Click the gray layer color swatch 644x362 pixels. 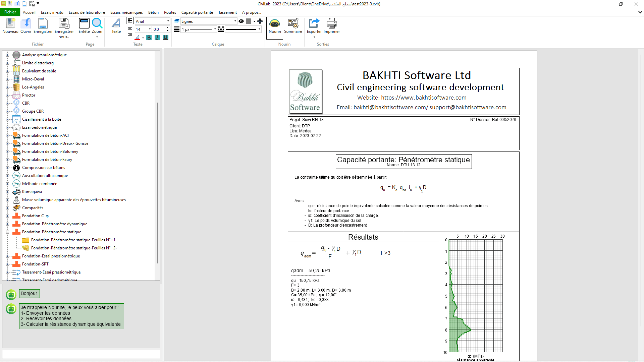tap(249, 21)
